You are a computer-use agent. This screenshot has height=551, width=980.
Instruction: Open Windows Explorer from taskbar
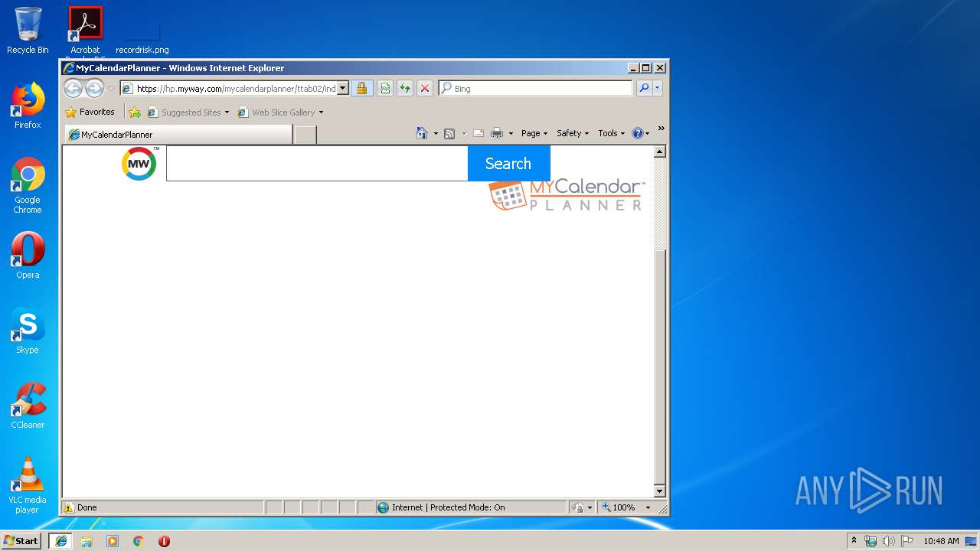click(x=87, y=541)
